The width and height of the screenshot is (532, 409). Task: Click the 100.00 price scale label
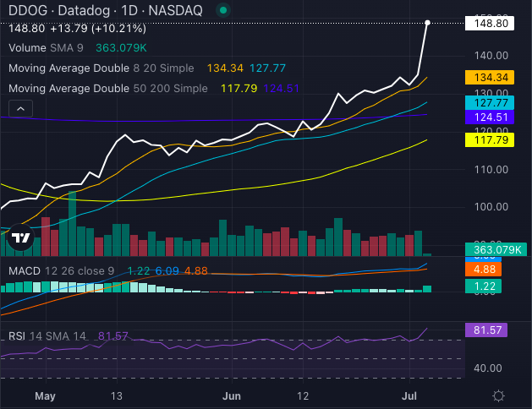[491, 207]
